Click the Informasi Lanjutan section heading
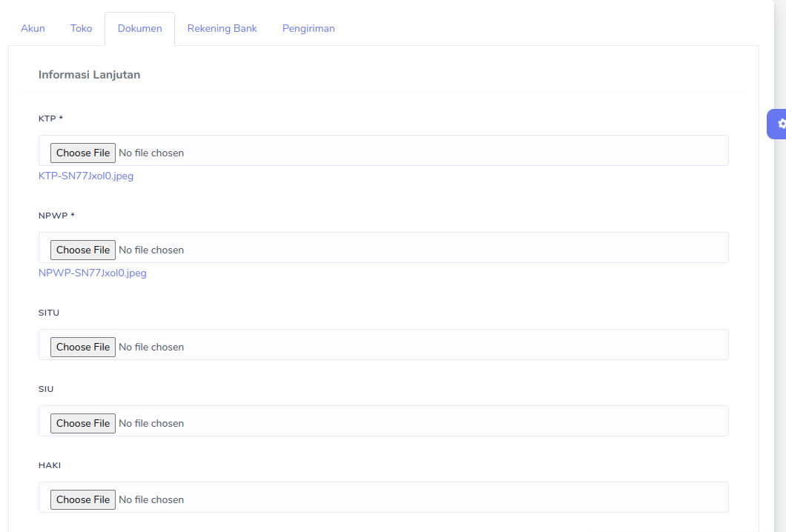This screenshot has width=786, height=532. [x=89, y=75]
